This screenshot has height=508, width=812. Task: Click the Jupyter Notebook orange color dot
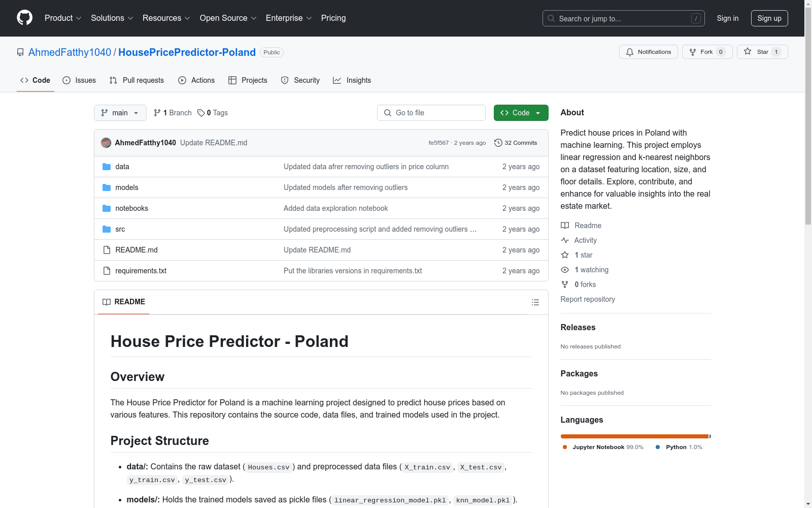pos(565,447)
